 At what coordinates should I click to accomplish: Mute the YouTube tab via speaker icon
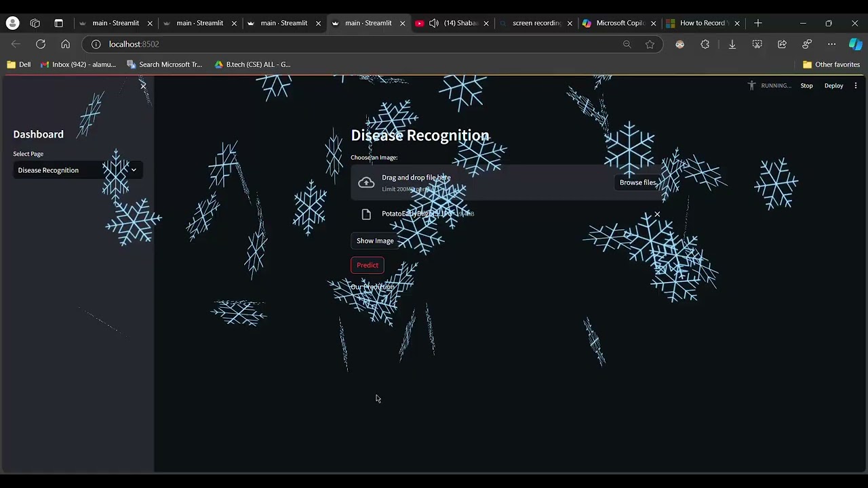433,23
